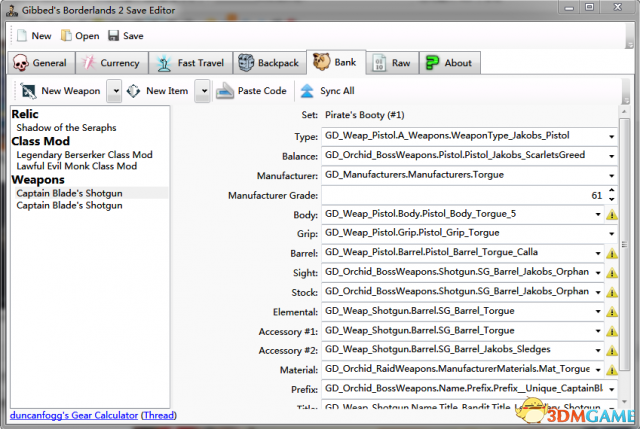Click the Open toolbar button label
The image size is (640, 429).
click(x=87, y=36)
